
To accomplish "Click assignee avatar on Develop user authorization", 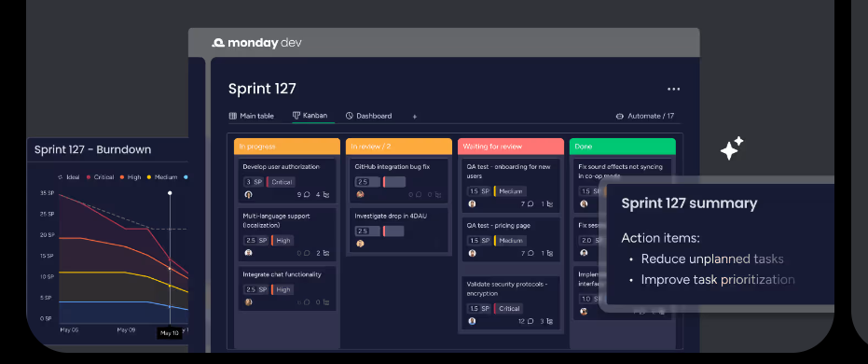I will coord(249,194).
